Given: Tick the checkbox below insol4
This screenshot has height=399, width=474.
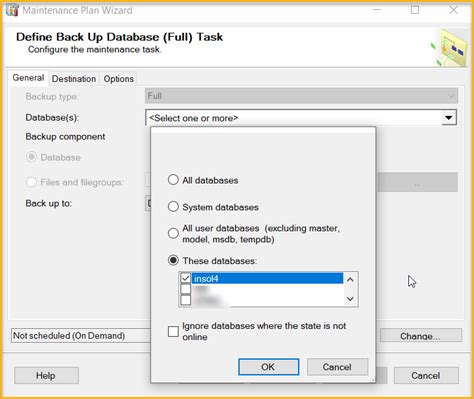Looking at the screenshot, I should (186, 289).
